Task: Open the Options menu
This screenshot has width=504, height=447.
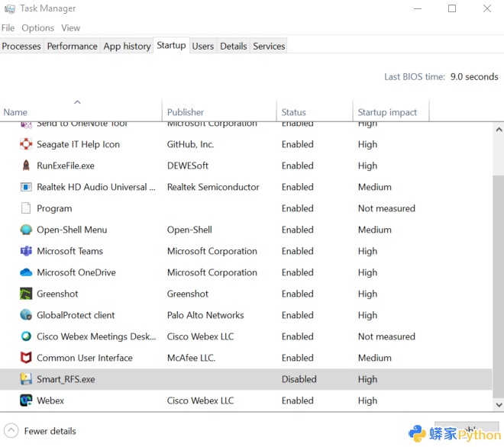Action: [37, 27]
